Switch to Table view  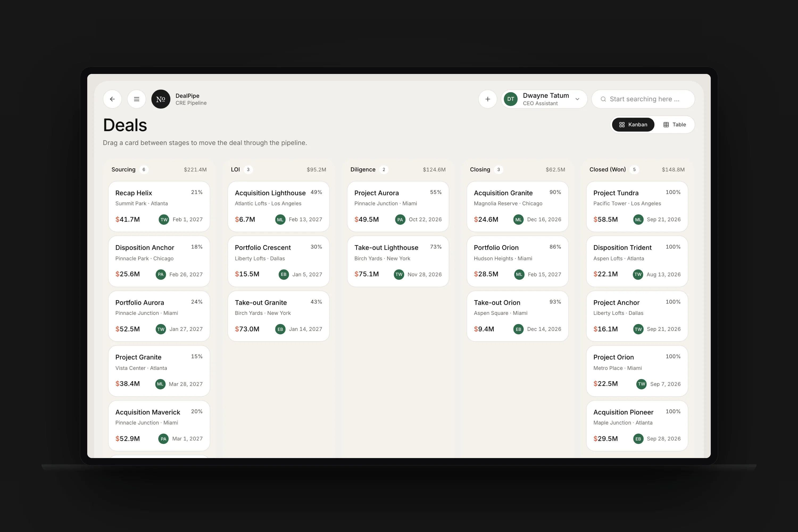point(674,124)
